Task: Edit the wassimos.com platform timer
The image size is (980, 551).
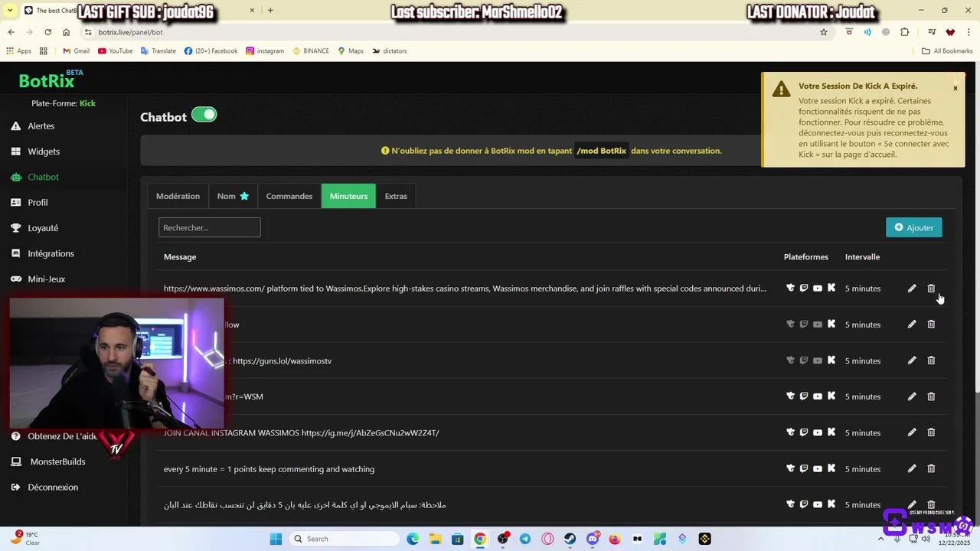Action: 912,289
